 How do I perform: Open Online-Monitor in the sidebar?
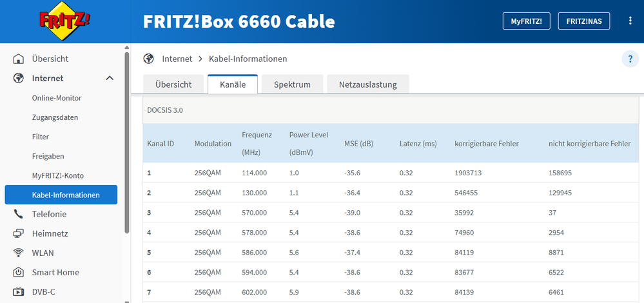tap(57, 98)
